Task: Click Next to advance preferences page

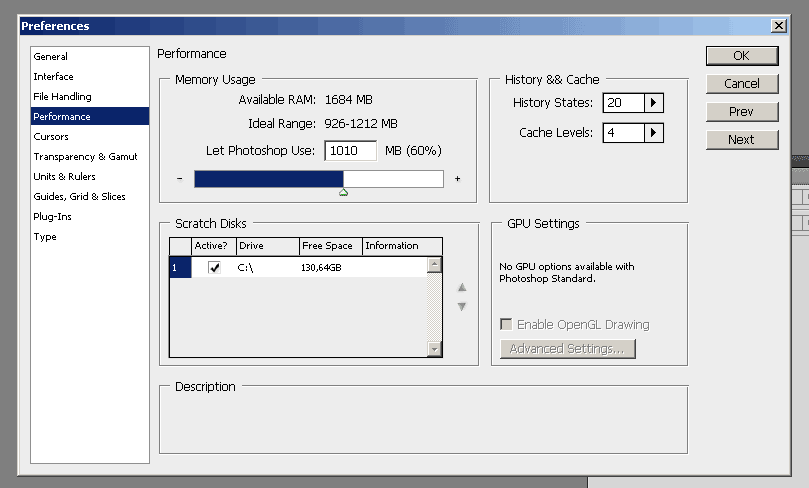Action: click(x=741, y=140)
